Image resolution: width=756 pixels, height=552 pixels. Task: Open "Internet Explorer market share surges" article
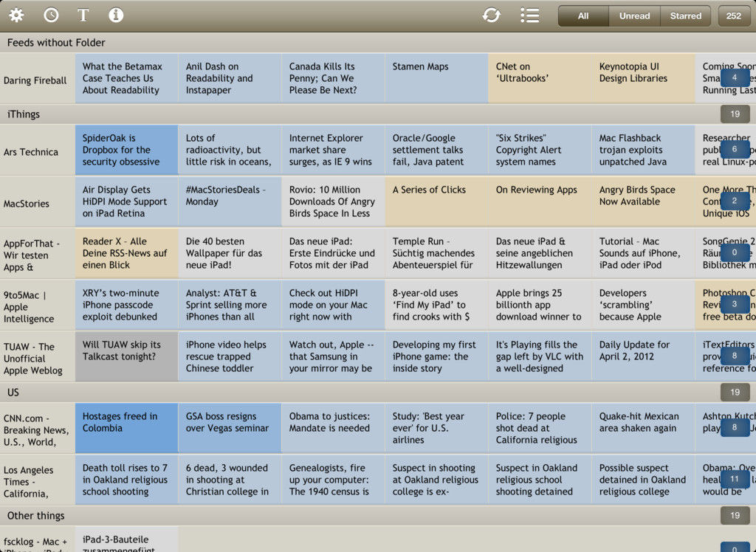pos(333,150)
